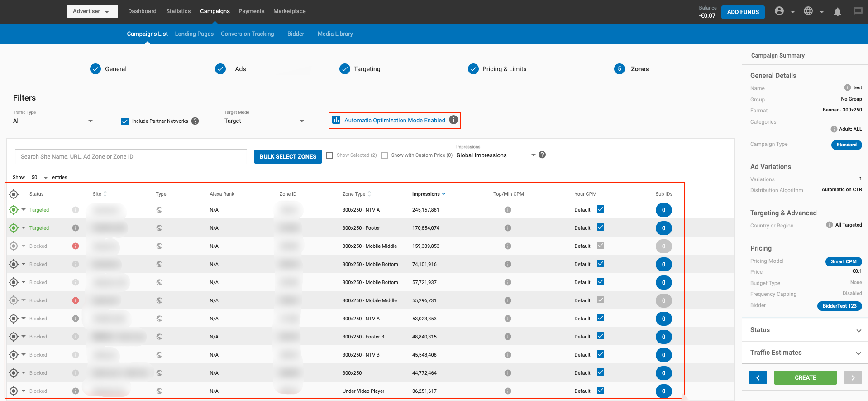Screen dimensions: 868x401
Task: Switch to the Landing Pages tab
Action: click(x=194, y=34)
